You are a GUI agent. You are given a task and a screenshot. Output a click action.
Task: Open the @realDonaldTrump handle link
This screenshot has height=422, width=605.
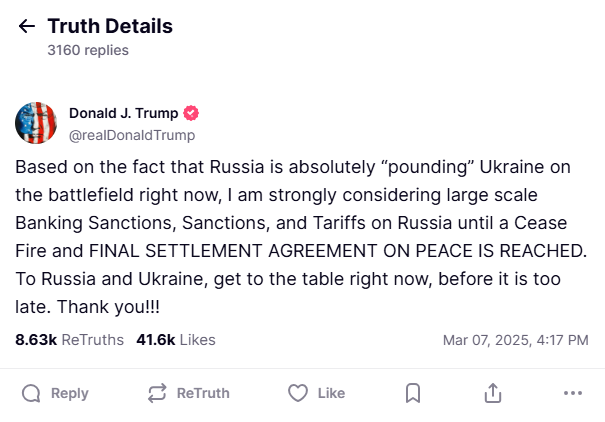click(x=132, y=135)
